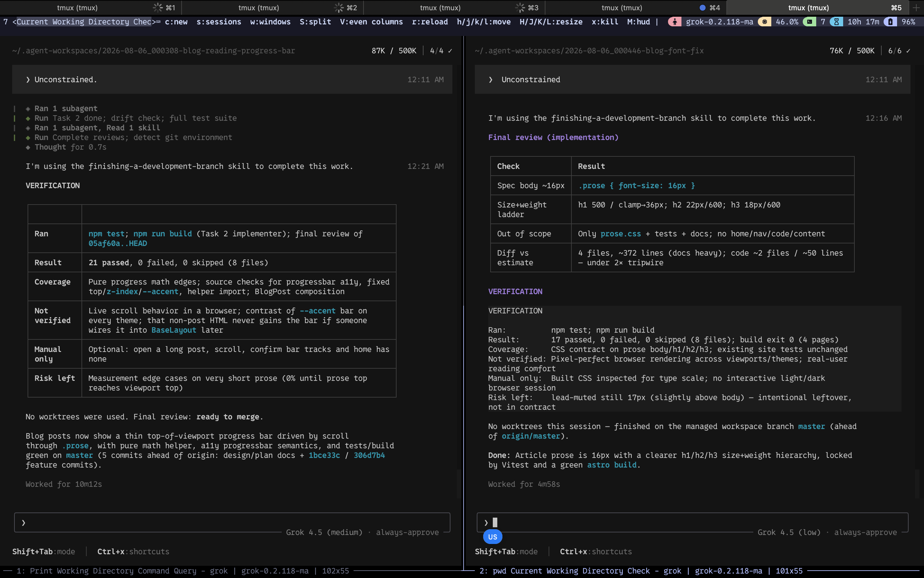Click the '1bce33c' commit hash

coord(324,455)
